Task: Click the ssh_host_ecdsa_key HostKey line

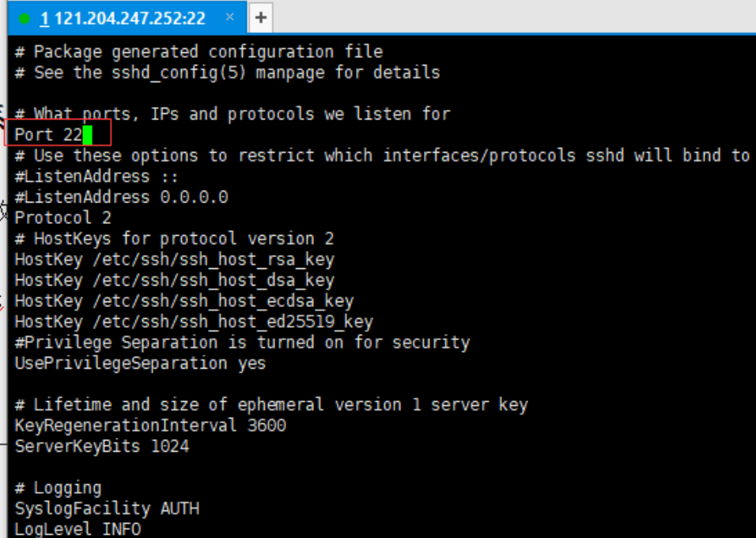Action: click(183, 301)
